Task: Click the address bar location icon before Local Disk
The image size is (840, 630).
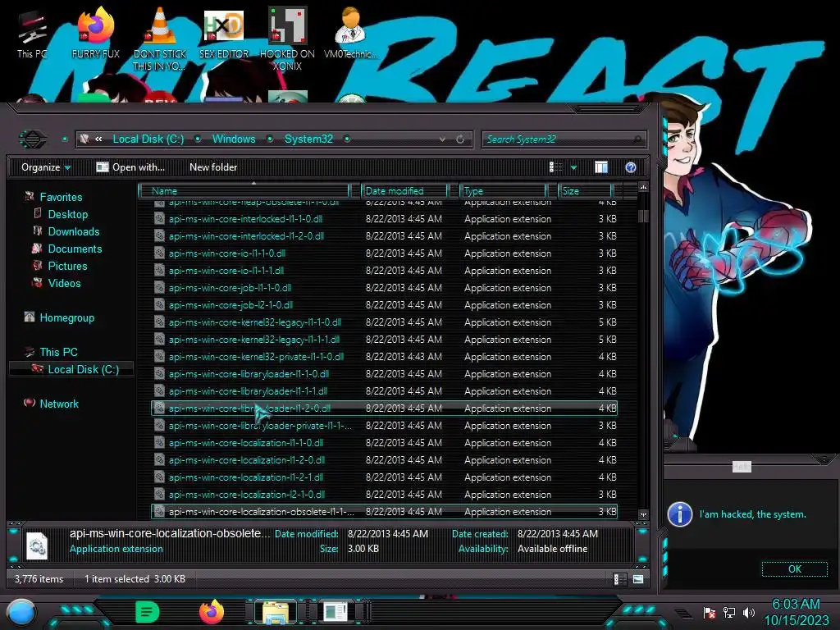Action: [84, 139]
